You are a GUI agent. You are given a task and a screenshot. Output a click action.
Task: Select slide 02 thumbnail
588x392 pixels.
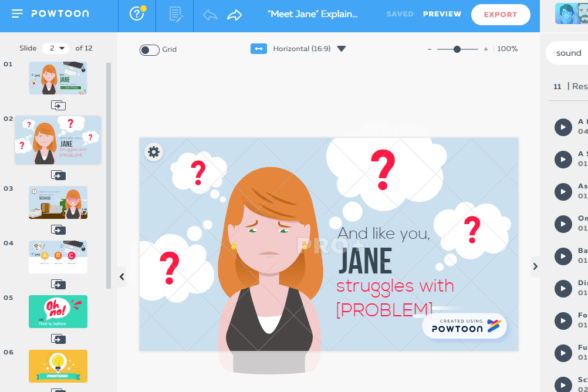coord(58,140)
